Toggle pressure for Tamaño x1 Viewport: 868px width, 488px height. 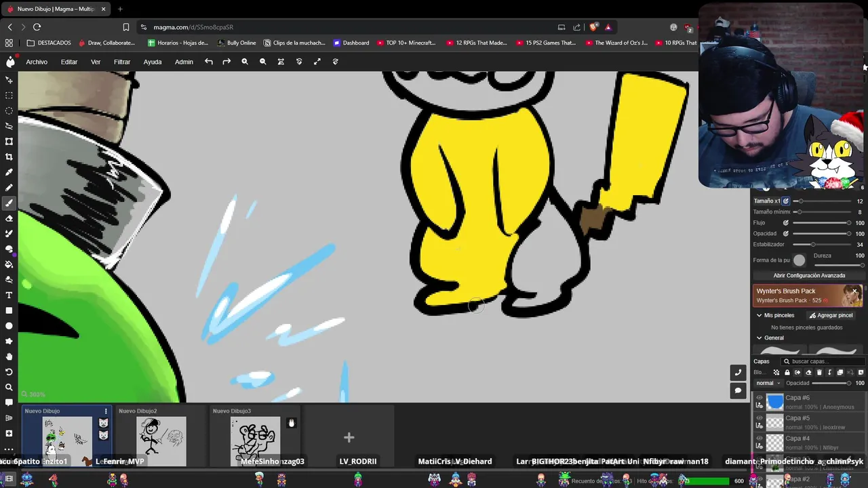786,201
